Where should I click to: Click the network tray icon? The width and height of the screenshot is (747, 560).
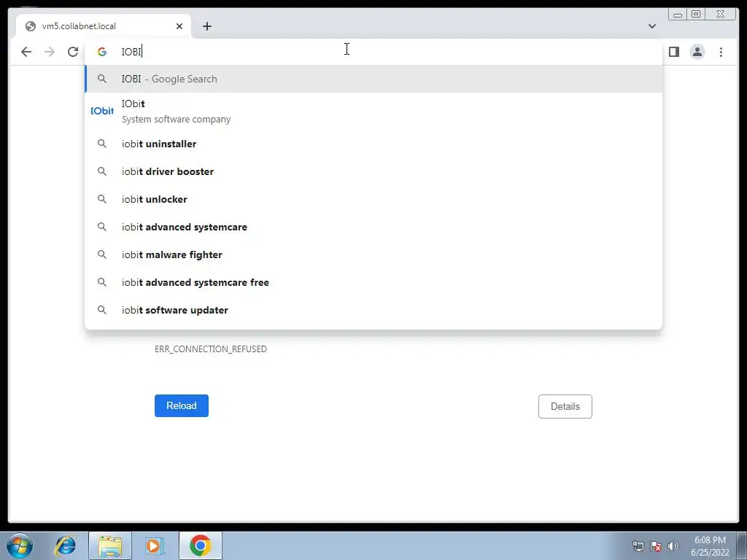click(638, 546)
